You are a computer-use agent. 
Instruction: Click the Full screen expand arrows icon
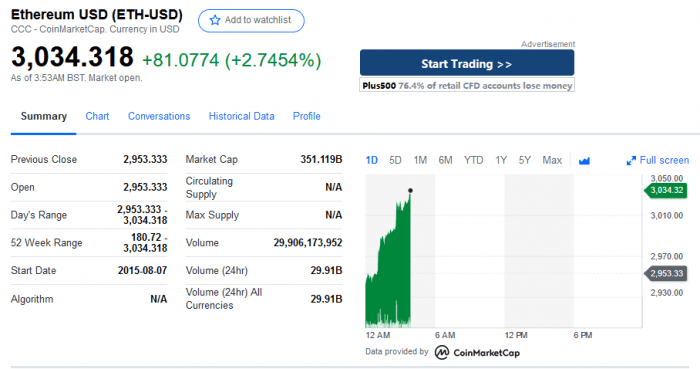point(631,161)
